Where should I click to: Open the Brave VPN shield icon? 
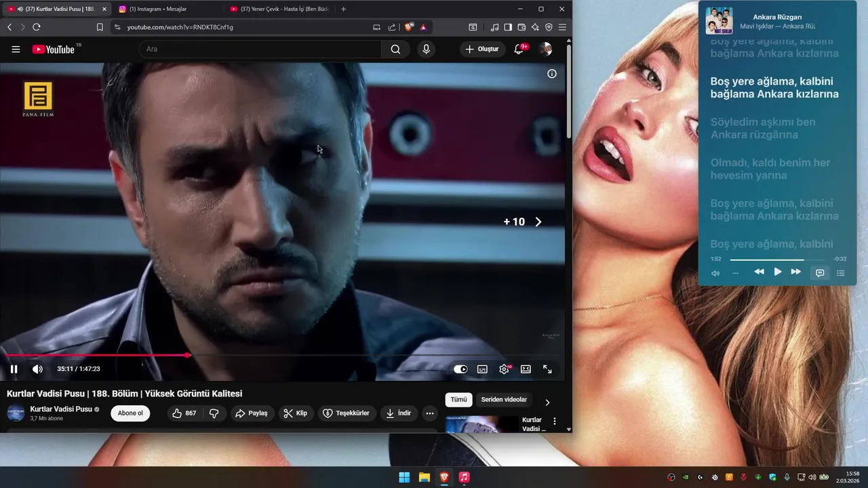tap(549, 27)
